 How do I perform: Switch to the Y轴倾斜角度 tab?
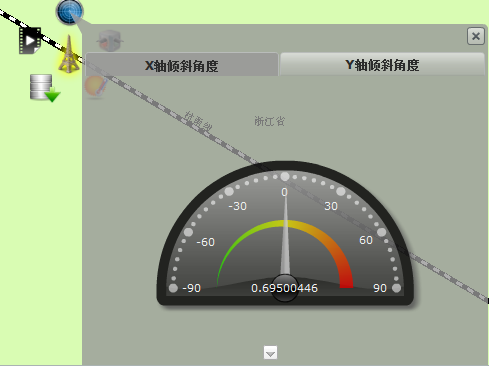[x=382, y=65]
